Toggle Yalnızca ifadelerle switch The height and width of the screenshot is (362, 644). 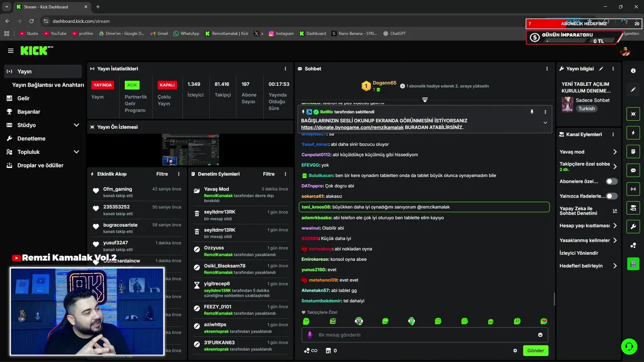611,196
